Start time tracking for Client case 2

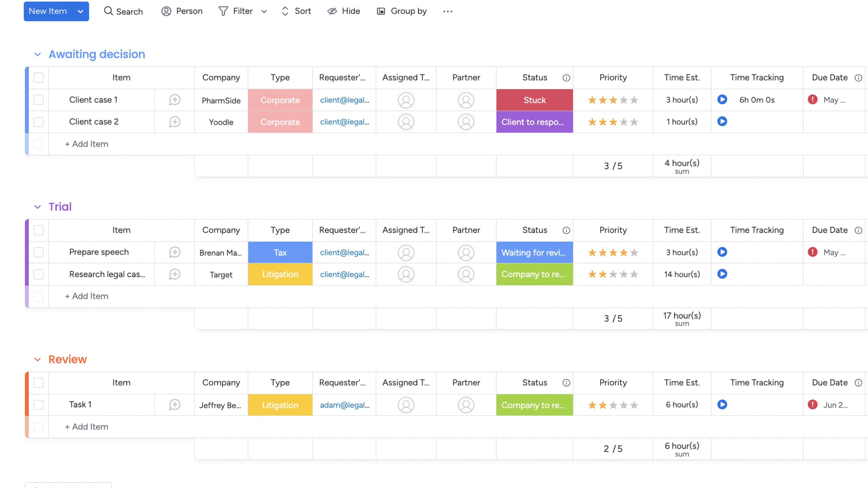[x=722, y=122]
